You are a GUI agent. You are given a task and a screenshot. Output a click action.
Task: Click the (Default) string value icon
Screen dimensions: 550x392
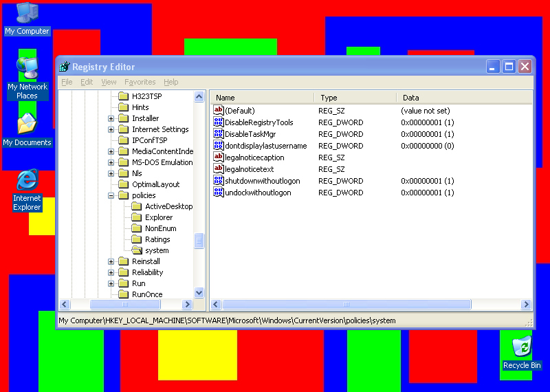218,110
